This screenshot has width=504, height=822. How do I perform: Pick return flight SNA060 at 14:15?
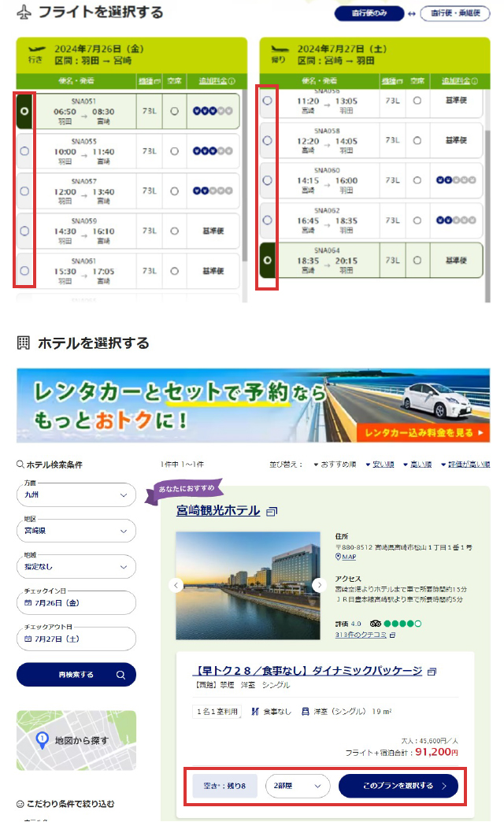tap(268, 180)
